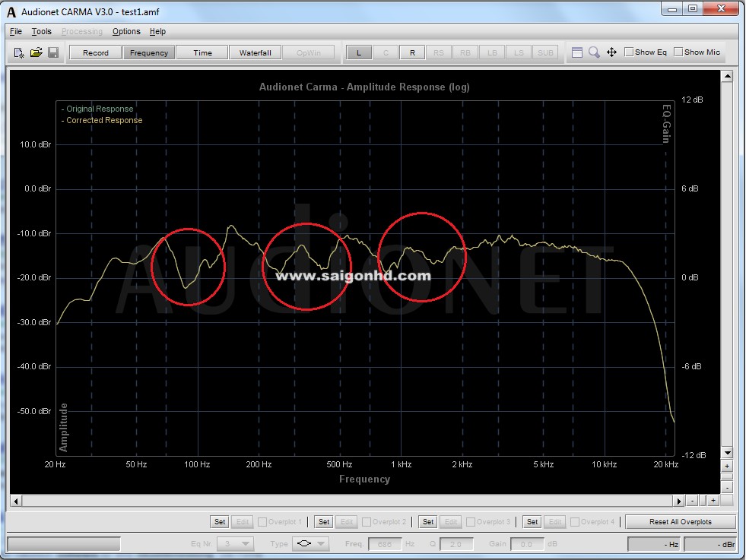
Task: Select the LB channel button
Action: coord(492,52)
